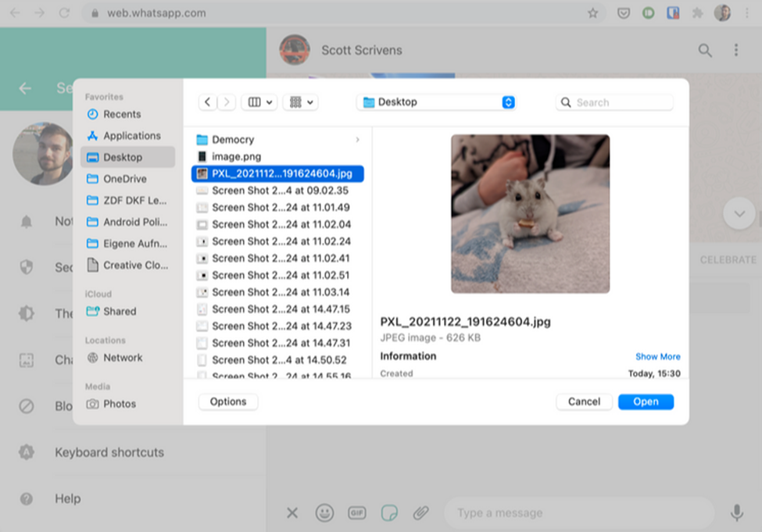The height and width of the screenshot is (532, 762).
Task: Select the Democry folder row
Action: 277,140
